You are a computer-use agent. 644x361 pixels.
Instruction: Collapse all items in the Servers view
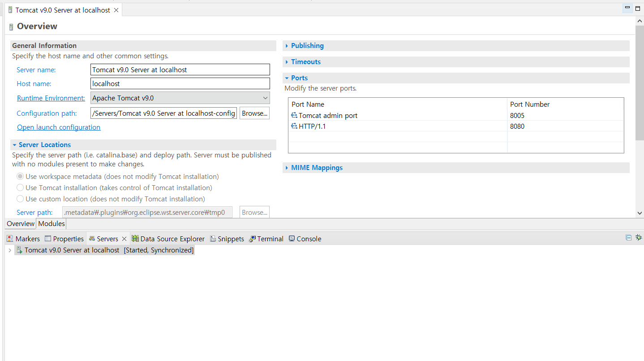629,238
